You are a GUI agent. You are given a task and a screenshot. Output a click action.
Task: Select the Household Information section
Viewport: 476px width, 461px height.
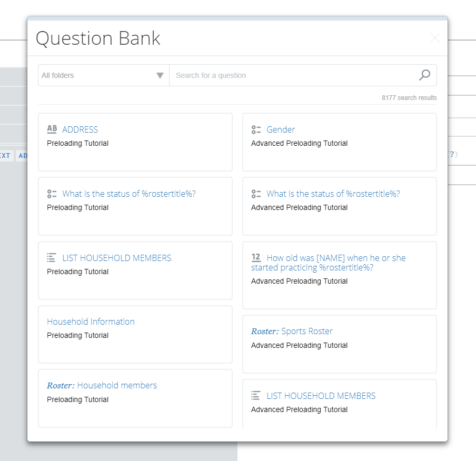pyautogui.click(x=91, y=322)
